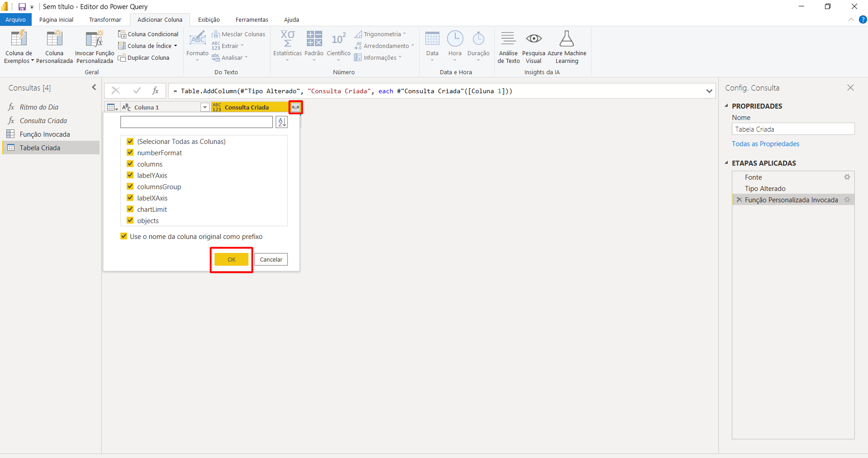Open Todas as Propriedades link
868x458 pixels.
766,143
